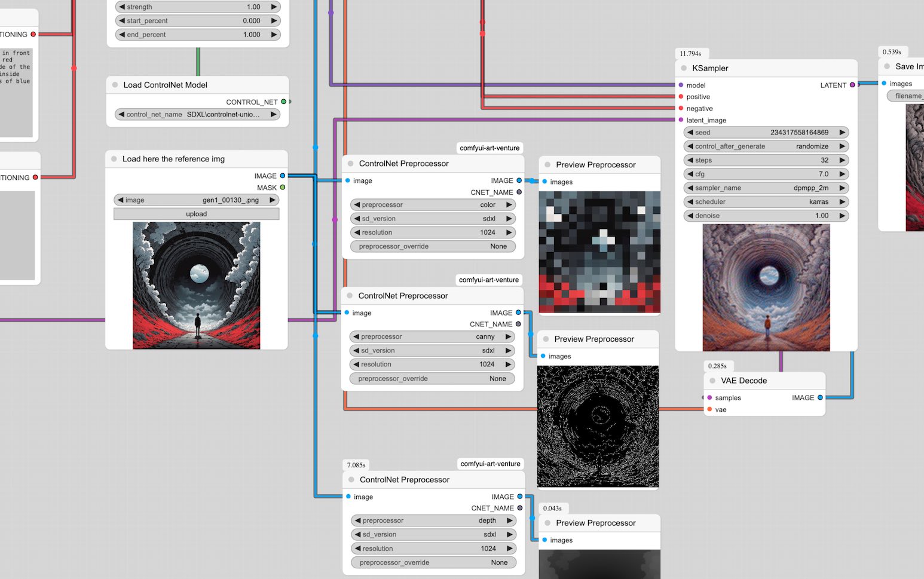Click the top Preview Preprocessor images socket
Screen dimensions: 924x579
[544, 182]
